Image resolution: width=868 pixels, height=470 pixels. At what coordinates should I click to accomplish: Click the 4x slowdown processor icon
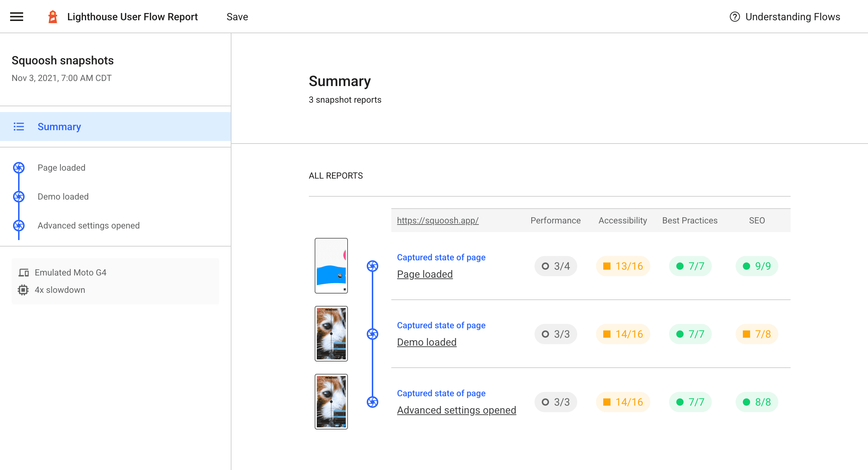coord(23,289)
